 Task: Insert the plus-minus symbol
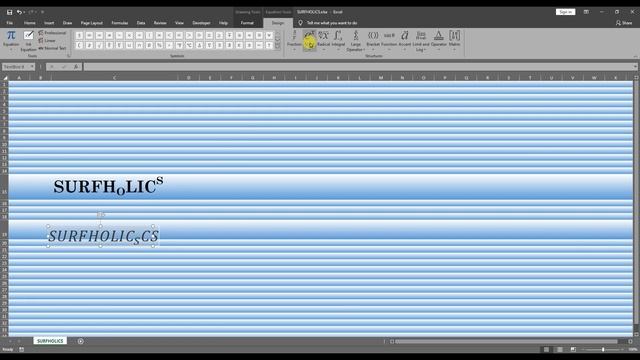click(x=79, y=36)
